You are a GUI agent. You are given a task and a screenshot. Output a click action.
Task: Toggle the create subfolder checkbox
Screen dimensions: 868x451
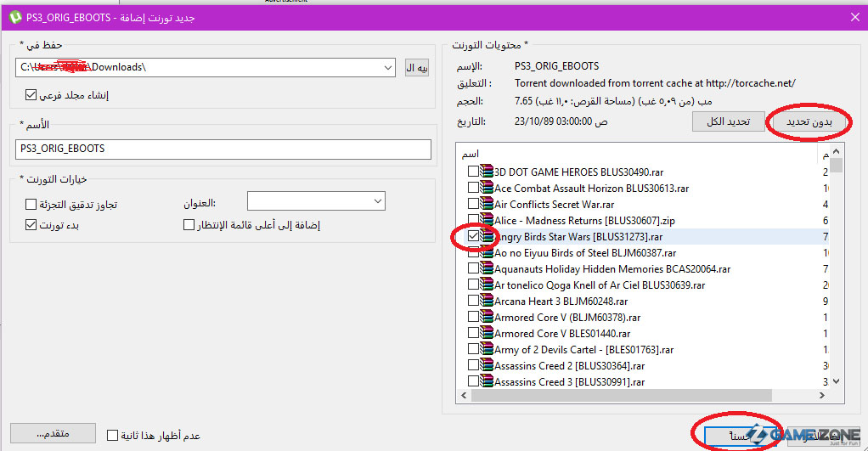(31, 95)
